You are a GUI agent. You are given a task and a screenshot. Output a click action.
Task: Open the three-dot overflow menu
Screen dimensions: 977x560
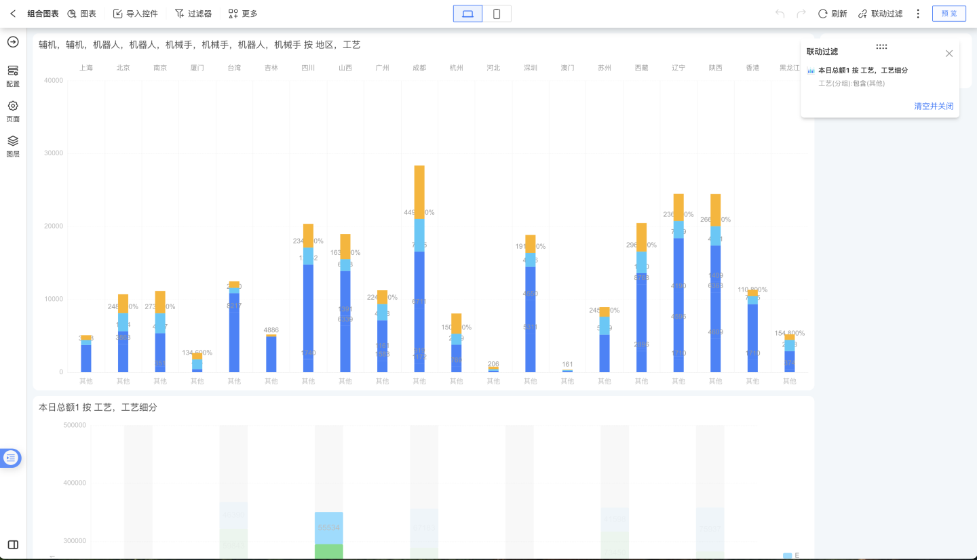918,14
